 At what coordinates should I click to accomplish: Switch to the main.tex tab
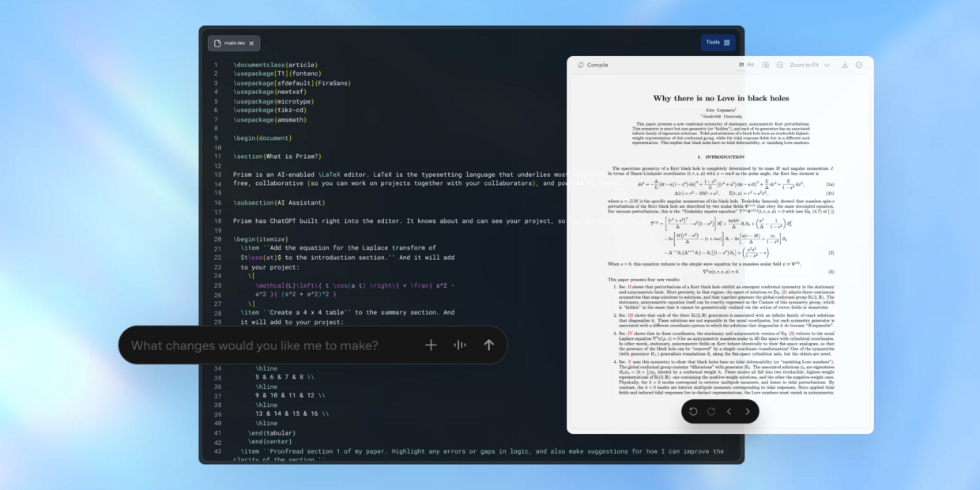[x=233, y=43]
